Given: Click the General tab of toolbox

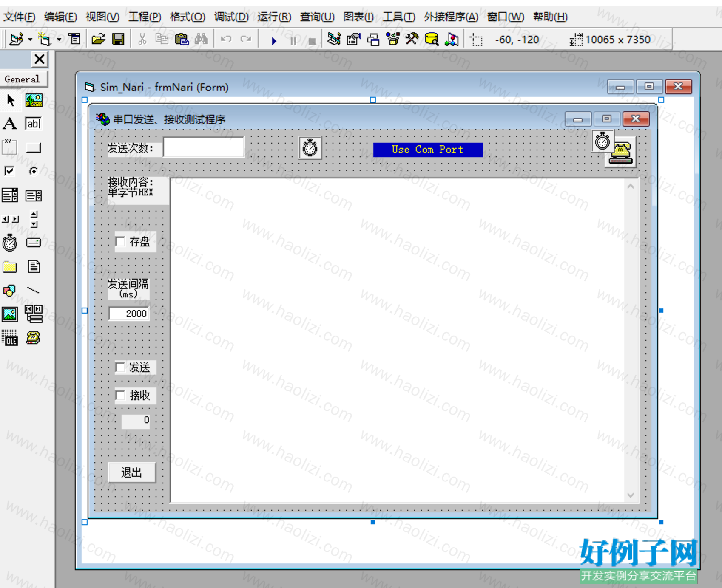Looking at the screenshot, I should (23, 79).
